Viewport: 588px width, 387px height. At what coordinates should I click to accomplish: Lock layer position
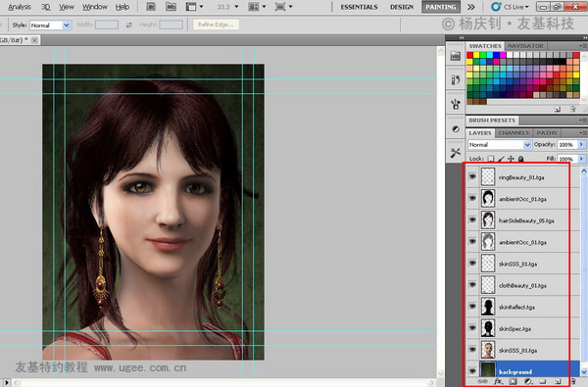(511, 159)
